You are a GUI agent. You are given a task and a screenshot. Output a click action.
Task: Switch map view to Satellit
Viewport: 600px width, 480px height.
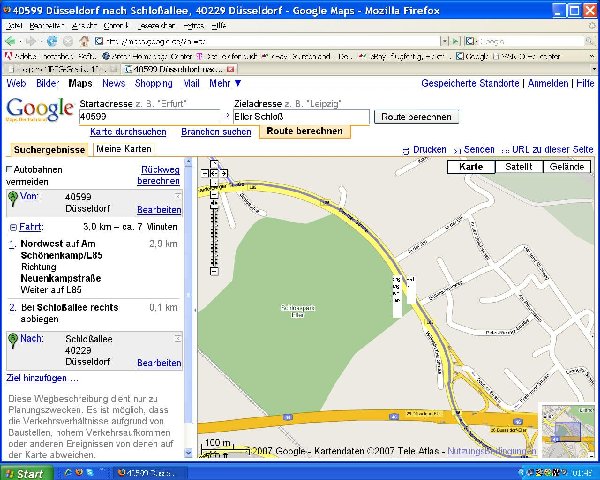(518, 167)
